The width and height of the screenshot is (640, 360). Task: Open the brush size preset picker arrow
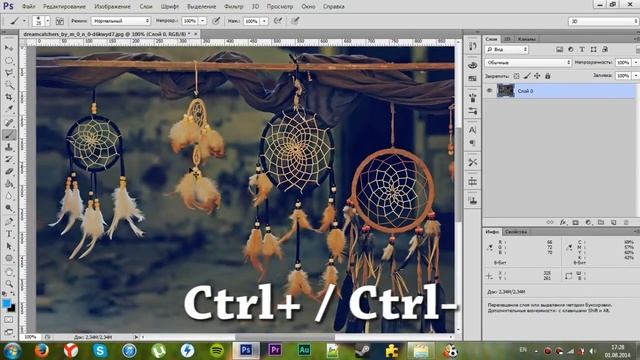pos(47,20)
